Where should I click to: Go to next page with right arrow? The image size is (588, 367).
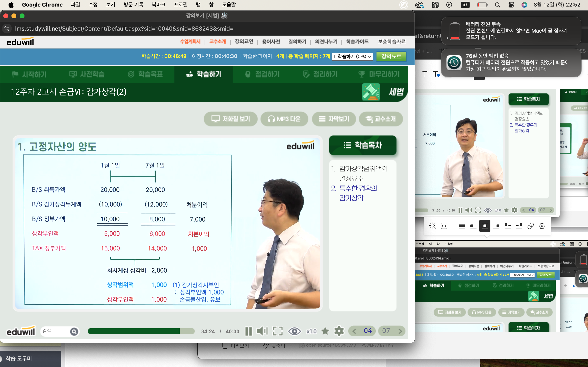click(x=400, y=331)
